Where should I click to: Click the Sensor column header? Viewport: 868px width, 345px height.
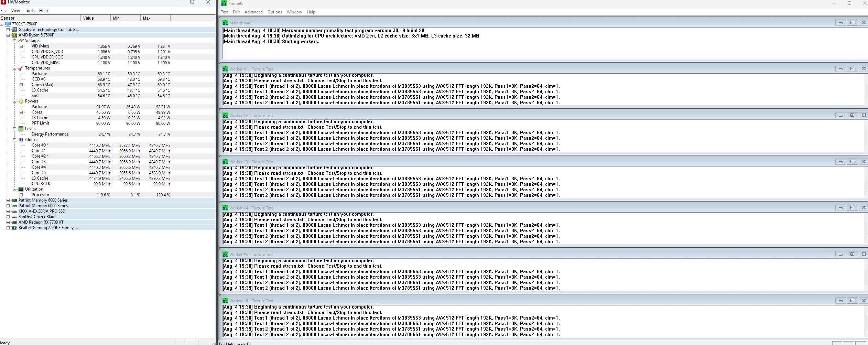click(x=41, y=18)
